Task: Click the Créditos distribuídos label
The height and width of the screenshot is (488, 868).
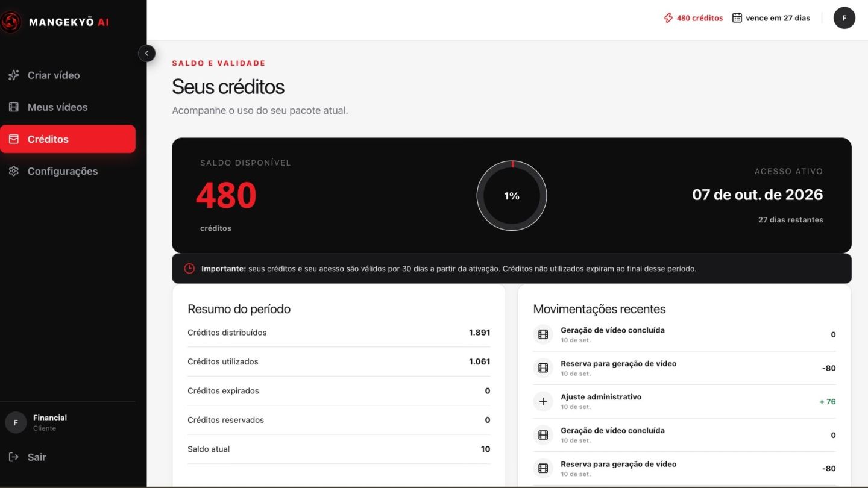Action: click(x=227, y=333)
